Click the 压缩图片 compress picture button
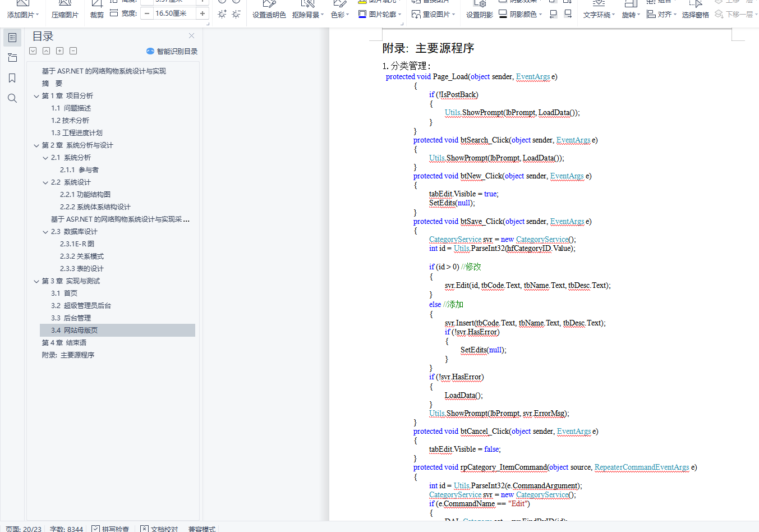The image size is (759, 532). tap(65, 10)
